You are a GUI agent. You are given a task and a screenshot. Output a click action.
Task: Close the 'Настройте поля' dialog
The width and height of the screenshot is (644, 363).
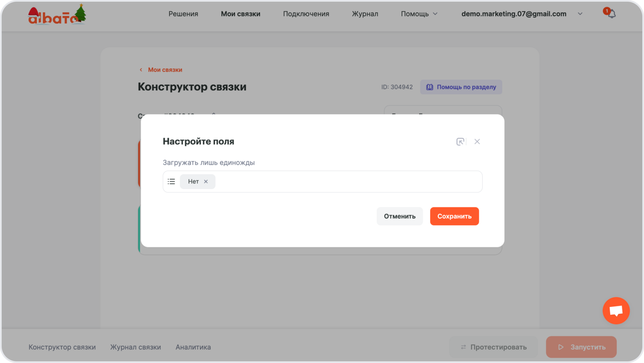(477, 142)
